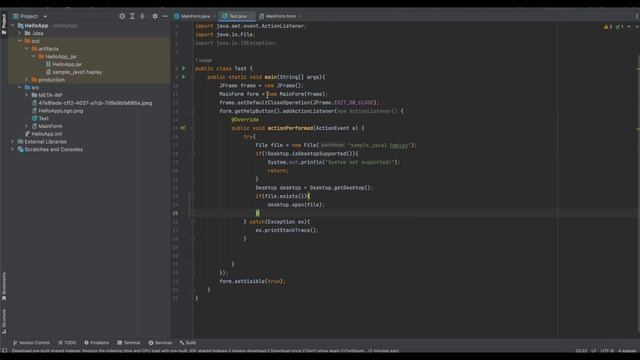The height and width of the screenshot is (360, 640).
Task: Click the shared indexes notification in status bar
Action: click(x=205, y=351)
